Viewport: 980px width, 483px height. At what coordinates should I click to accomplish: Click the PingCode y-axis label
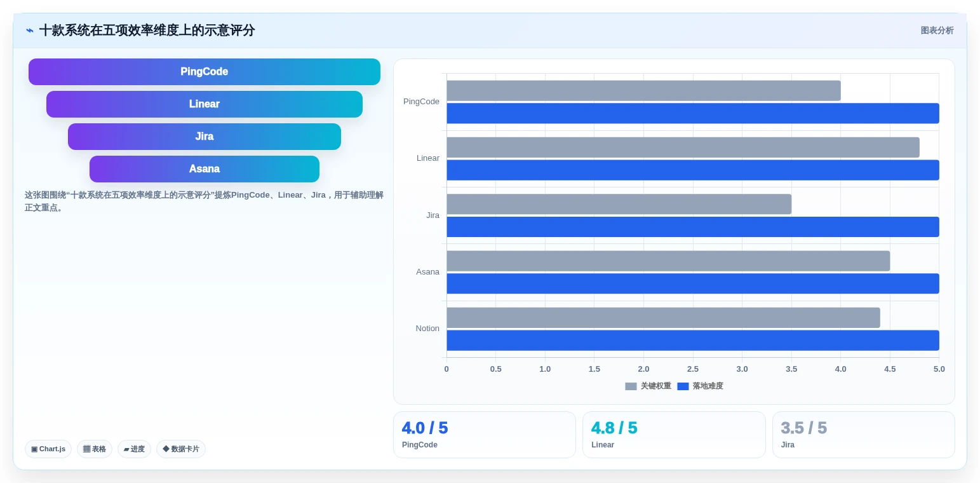point(421,102)
